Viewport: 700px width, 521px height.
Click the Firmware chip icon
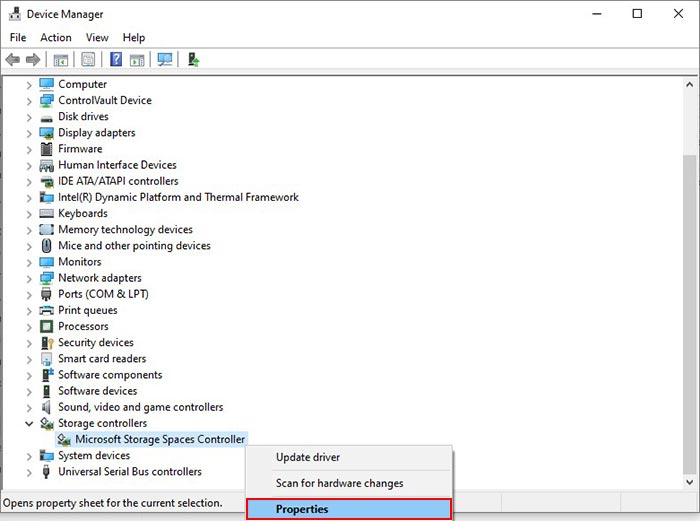(x=46, y=149)
